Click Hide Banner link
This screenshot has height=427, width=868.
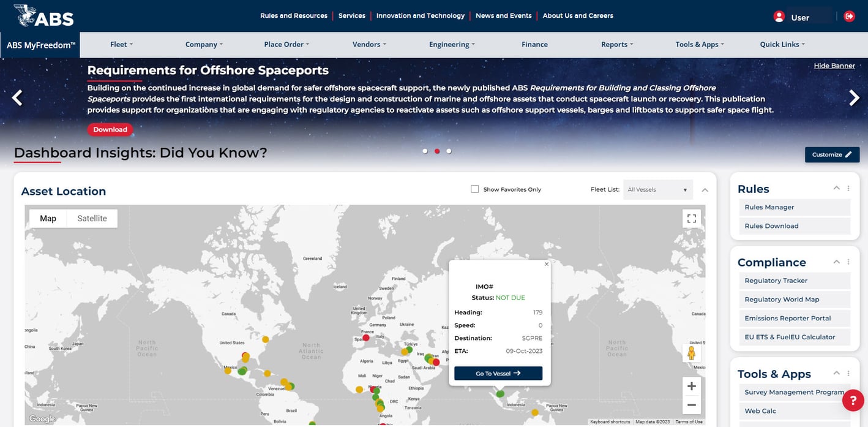point(834,66)
